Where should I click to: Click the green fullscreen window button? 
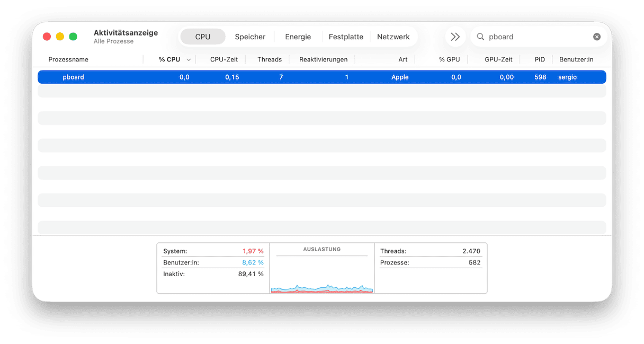(x=73, y=37)
